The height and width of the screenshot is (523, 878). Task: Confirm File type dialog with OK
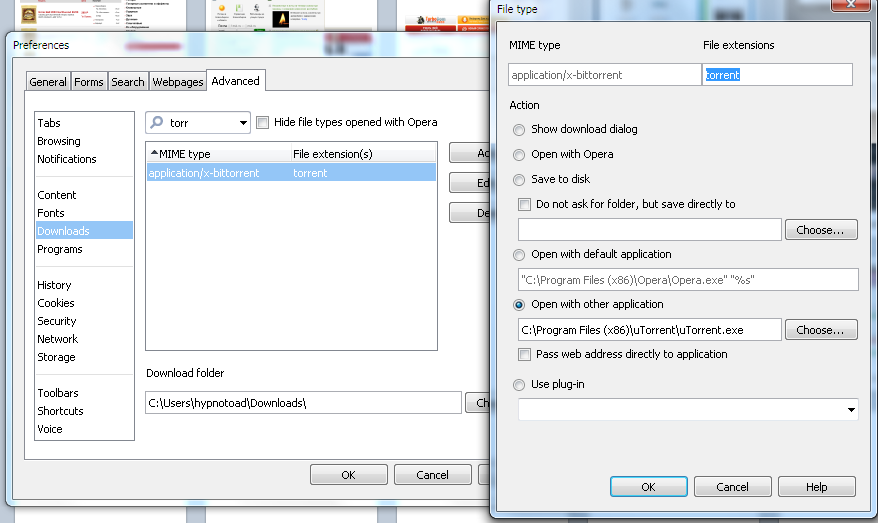coord(648,487)
